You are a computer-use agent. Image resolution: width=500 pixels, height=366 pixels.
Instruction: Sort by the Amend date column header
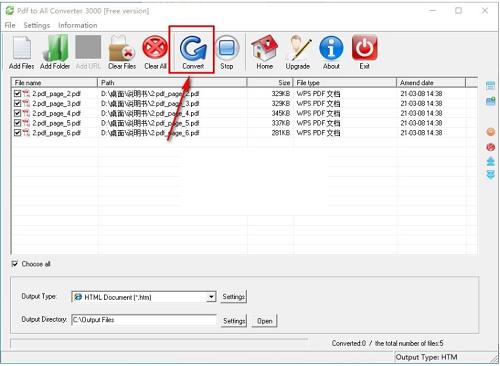(431, 82)
